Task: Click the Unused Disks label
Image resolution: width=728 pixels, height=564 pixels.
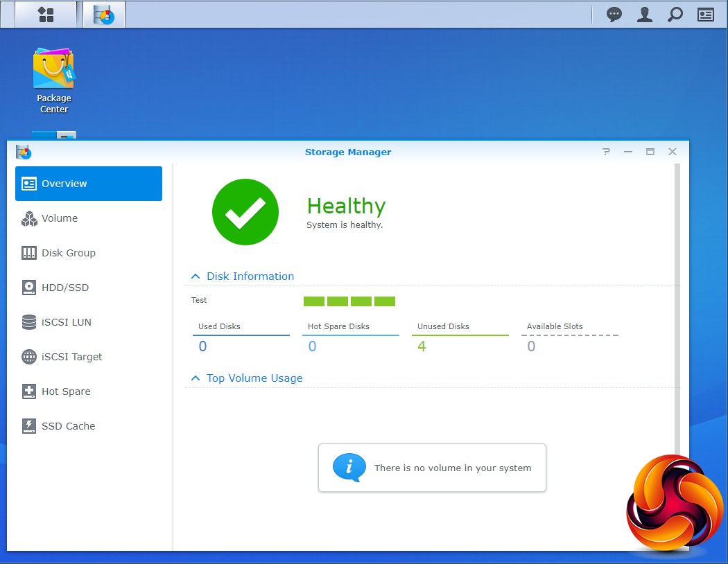Action: (443, 326)
